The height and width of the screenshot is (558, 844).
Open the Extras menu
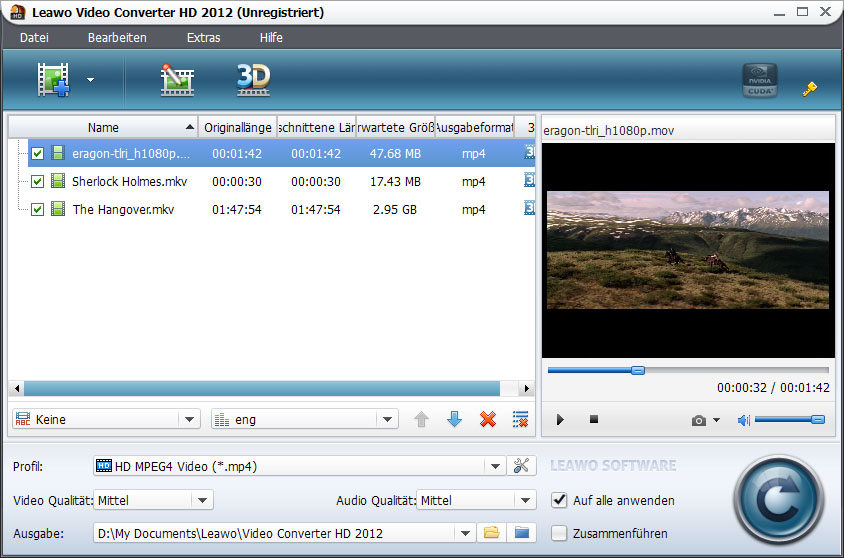(x=203, y=38)
